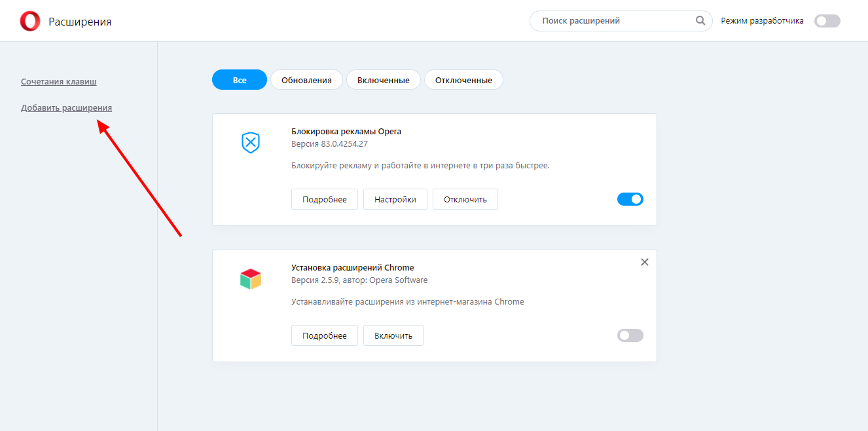Click the Chrome extensions installer cube icon
This screenshot has height=431, width=868.
pyautogui.click(x=251, y=278)
